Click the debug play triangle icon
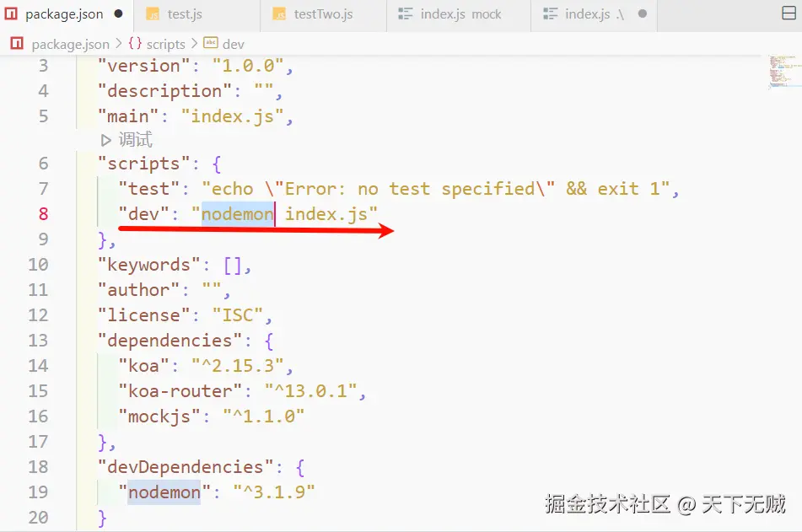This screenshot has height=532, width=802. point(106,140)
